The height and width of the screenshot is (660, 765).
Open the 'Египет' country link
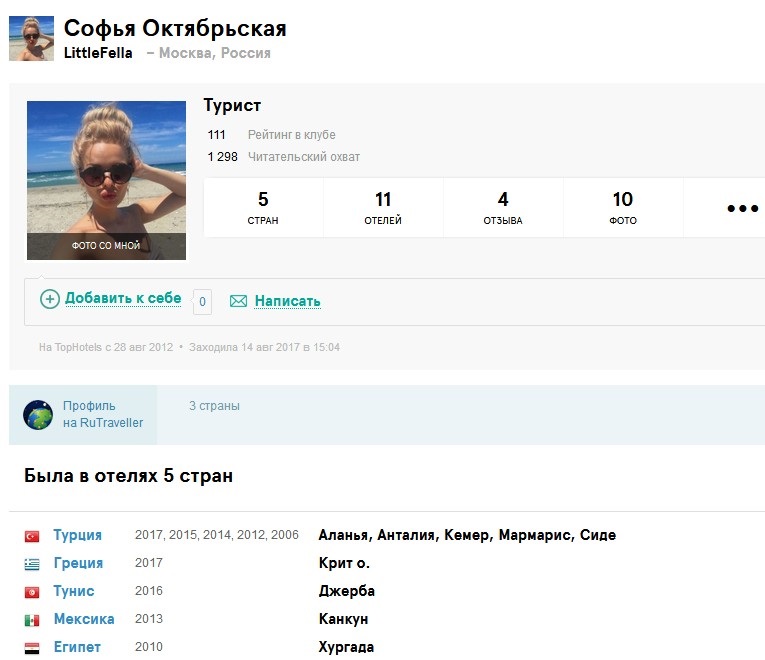pyautogui.click(x=77, y=647)
